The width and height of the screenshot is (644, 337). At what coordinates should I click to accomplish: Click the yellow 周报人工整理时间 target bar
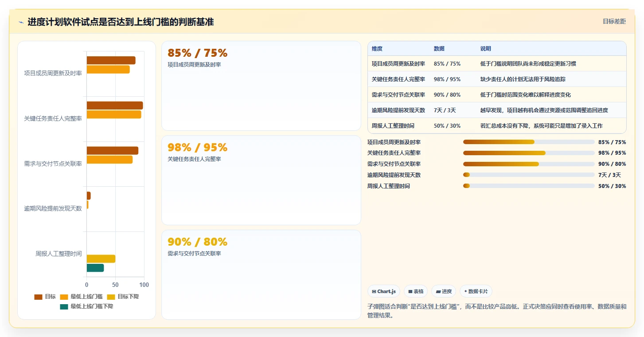(101, 259)
